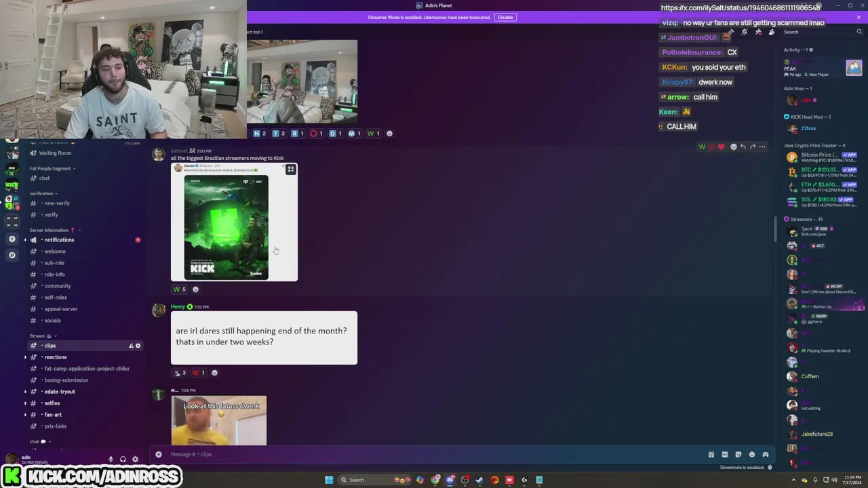Expand the selfies channel arrow

pos(26,403)
